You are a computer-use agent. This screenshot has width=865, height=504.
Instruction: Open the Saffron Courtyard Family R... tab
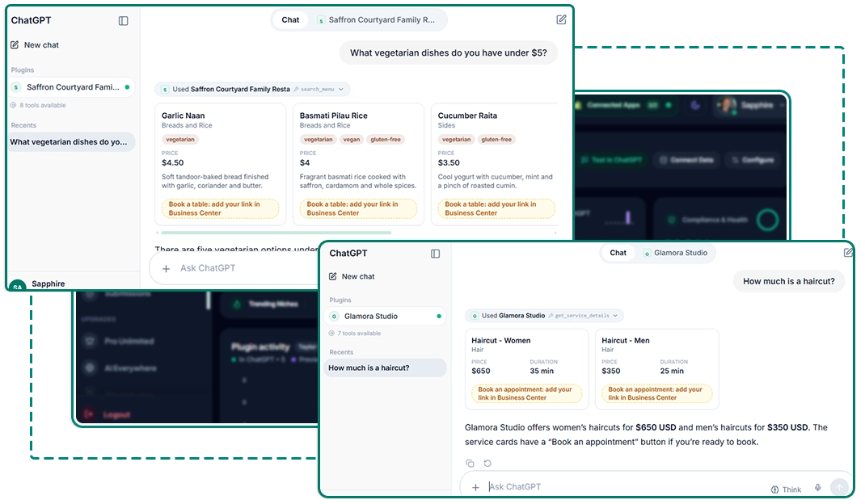pyautogui.click(x=376, y=20)
